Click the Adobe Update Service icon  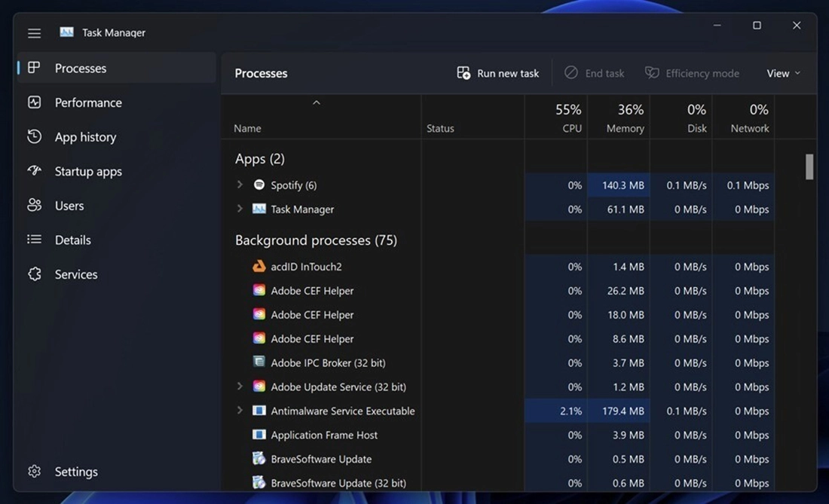259,386
